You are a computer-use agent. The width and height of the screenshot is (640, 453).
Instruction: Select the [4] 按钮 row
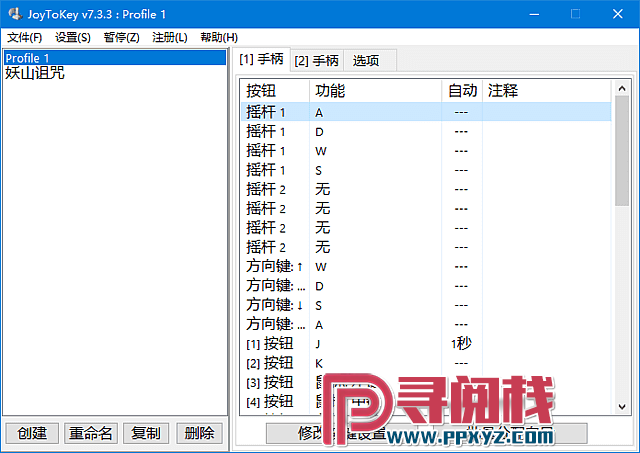pos(426,402)
